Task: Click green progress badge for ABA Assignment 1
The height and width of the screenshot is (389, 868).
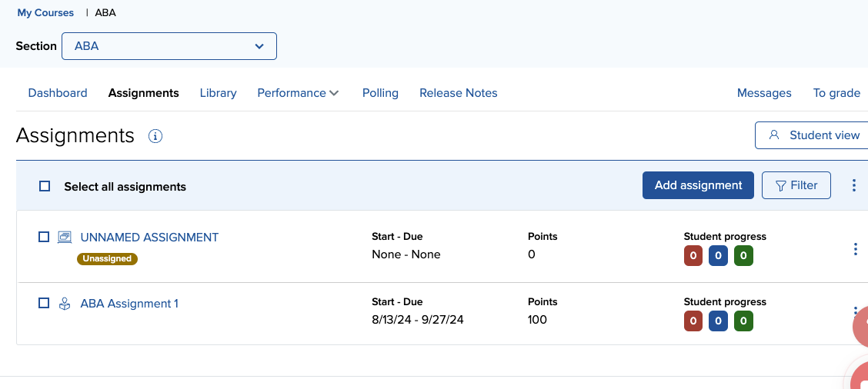Action: tap(743, 321)
